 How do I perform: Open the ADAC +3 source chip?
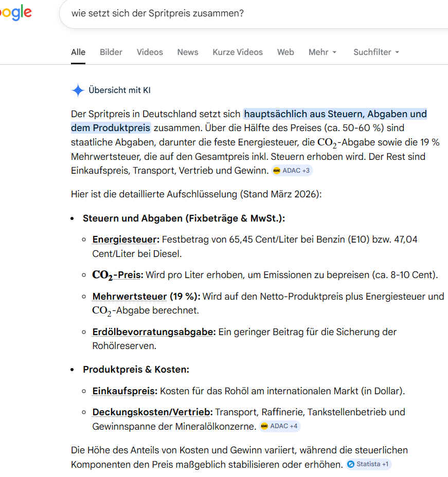pyautogui.click(x=292, y=171)
